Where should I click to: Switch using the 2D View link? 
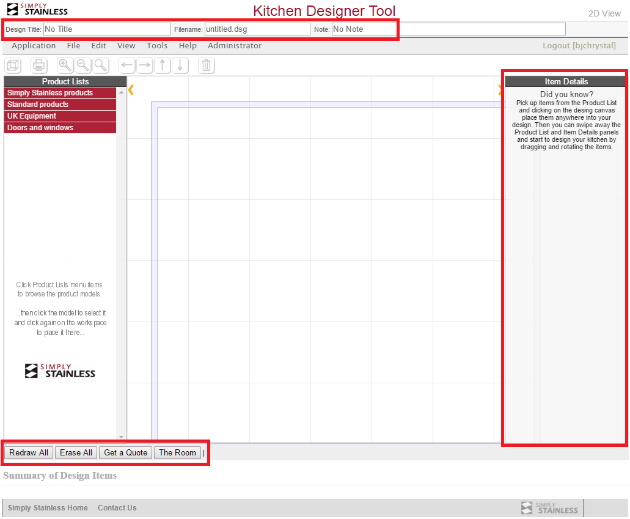(x=604, y=14)
